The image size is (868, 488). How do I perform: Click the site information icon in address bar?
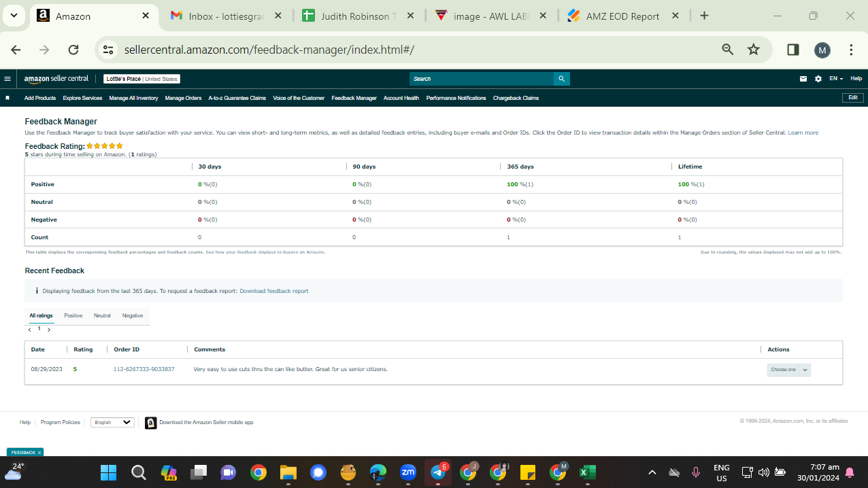pos(107,50)
